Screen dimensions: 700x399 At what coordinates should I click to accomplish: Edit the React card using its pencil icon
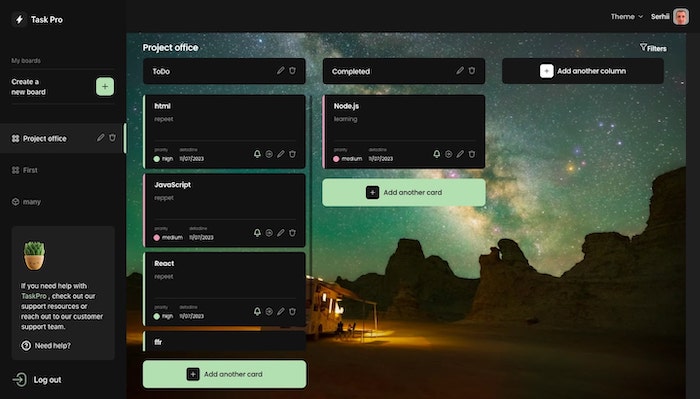281,312
